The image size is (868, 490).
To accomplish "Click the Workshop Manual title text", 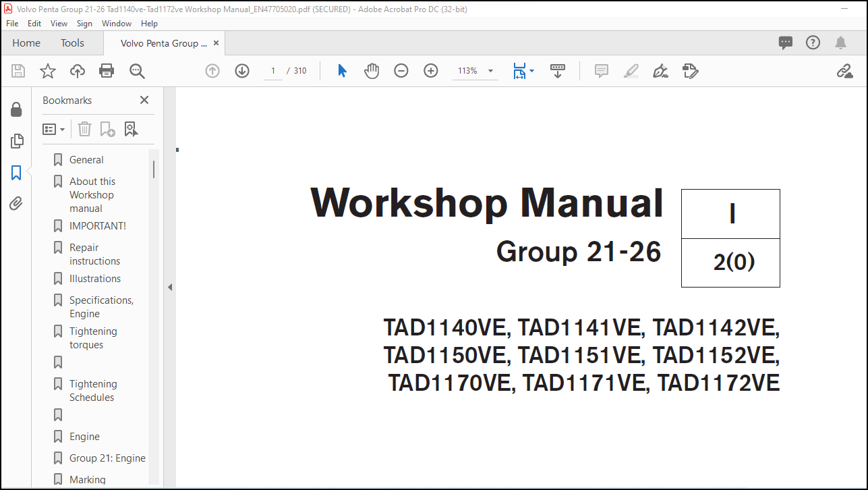I will coord(487,202).
